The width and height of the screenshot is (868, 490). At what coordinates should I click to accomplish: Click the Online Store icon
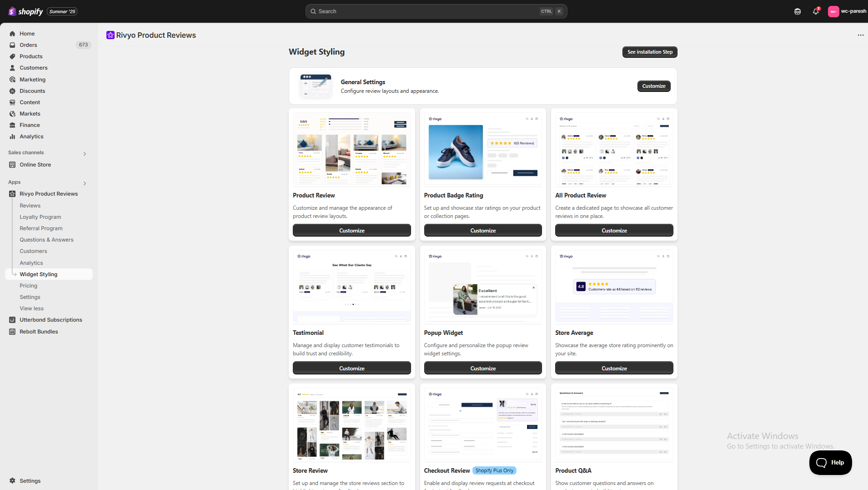point(12,165)
